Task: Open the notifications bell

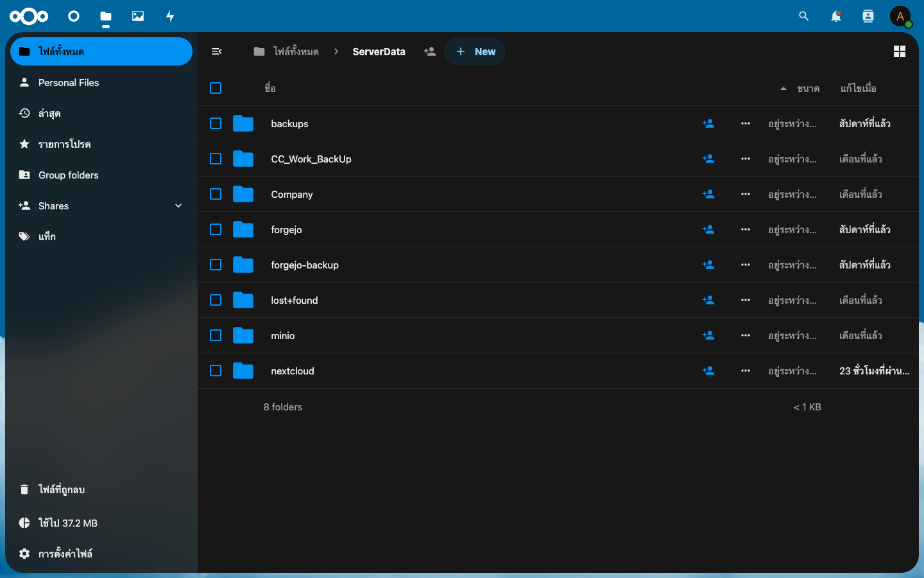Action: (x=836, y=16)
